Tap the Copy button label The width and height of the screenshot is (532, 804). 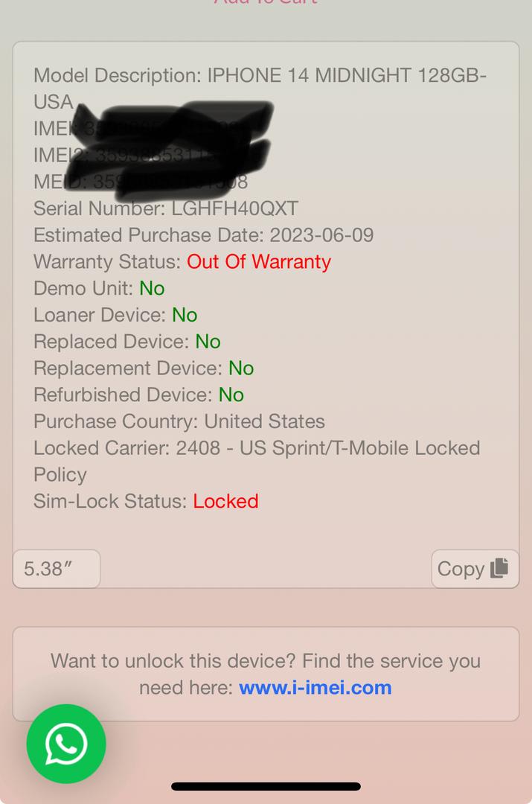click(x=461, y=569)
